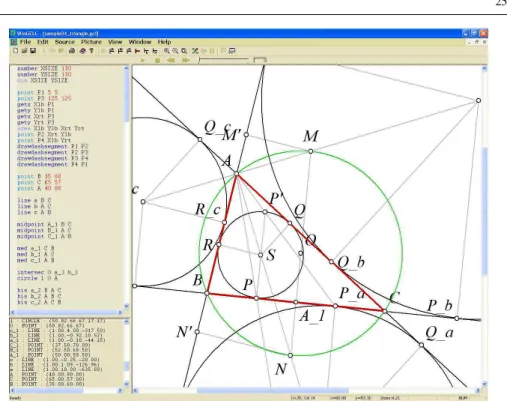Open the Window menu

tap(140, 42)
